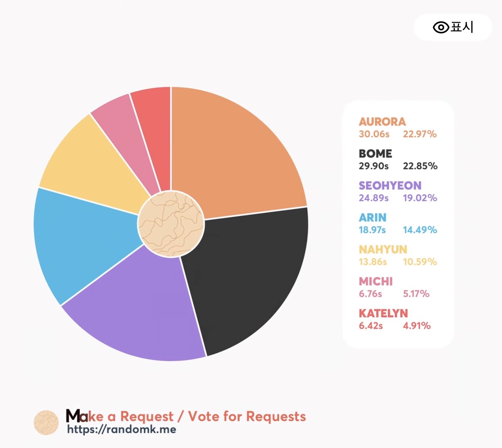The image size is (502, 448).
Task: Click the round beige logo beside Make a Request
Action: coord(46,423)
